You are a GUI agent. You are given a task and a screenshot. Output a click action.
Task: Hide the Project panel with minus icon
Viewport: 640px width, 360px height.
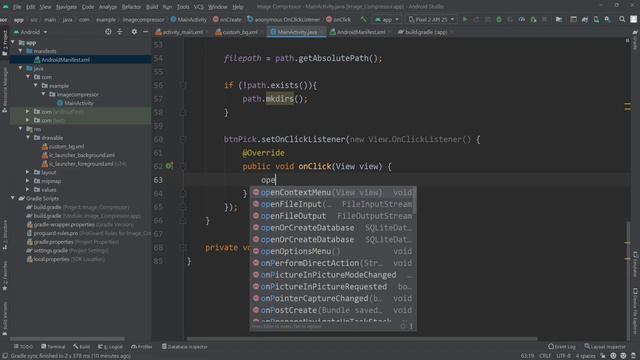(145, 32)
